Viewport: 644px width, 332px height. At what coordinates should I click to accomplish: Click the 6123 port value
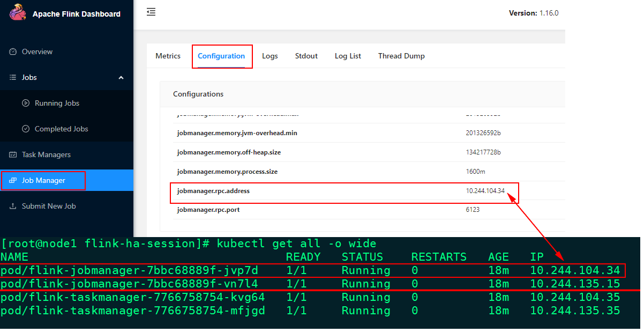tap(473, 210)
